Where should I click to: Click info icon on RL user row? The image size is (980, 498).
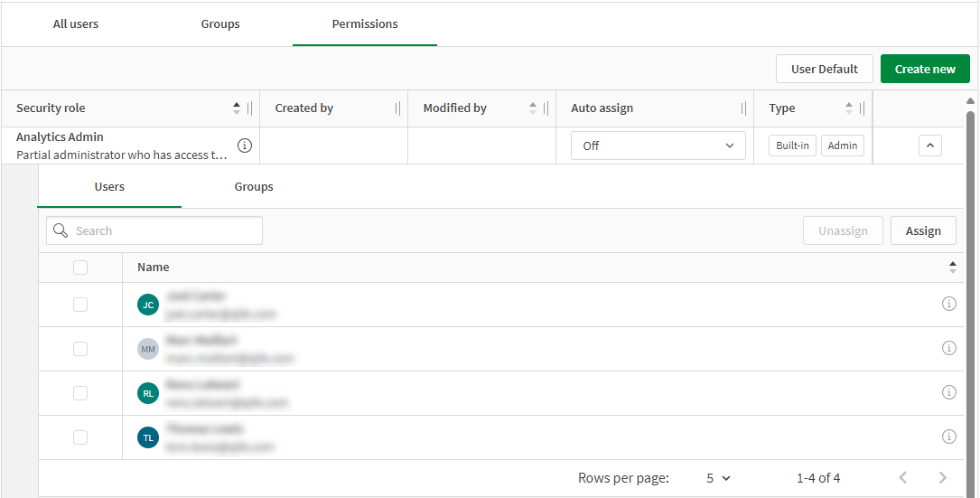(948, 392)
